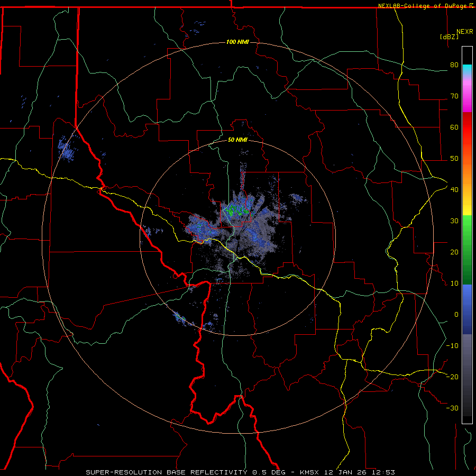Click the -30 value on dBZ scale
Image resolution: width=476 pixels, height=476 pixels.
(452, 408)
